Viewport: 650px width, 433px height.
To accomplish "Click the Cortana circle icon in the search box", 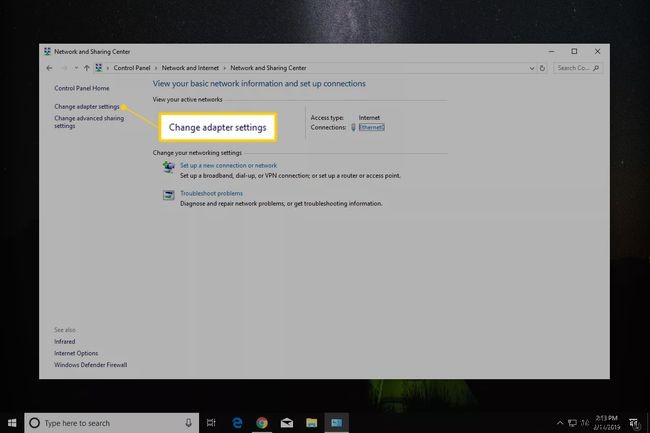I will (x=34, y=423).
